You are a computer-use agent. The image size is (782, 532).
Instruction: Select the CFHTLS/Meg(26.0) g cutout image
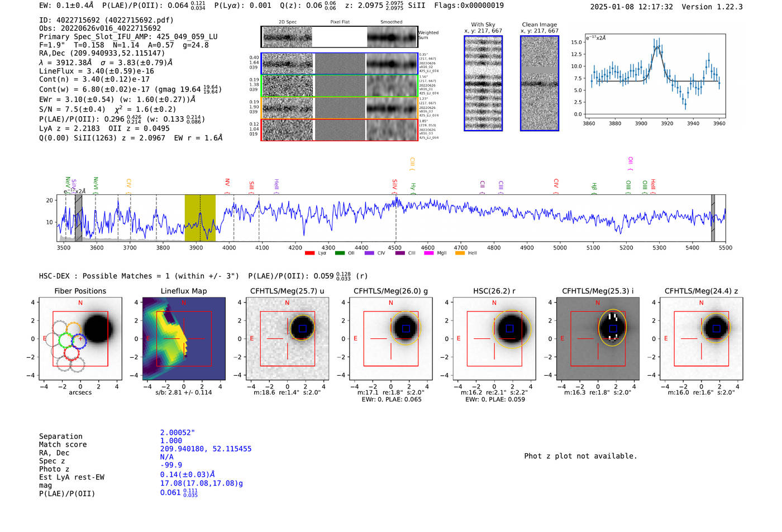point(391,338)
